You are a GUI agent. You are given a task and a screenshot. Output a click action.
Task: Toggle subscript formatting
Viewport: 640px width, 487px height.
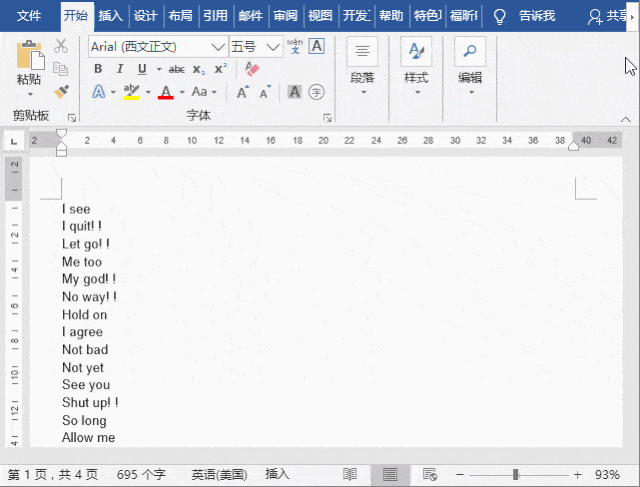tap(199, 69)
